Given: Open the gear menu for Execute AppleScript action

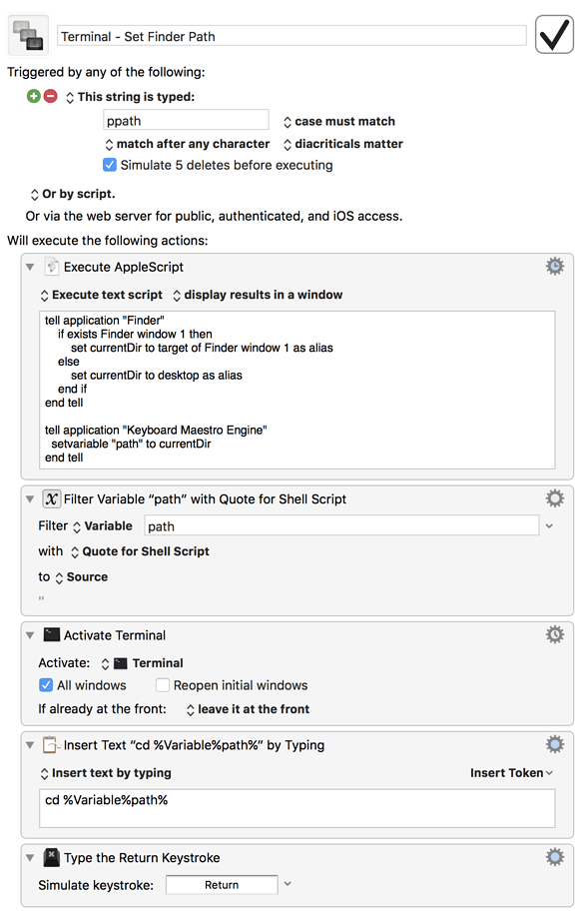Looking at the screenshot, I should click(x=555, y=267).
